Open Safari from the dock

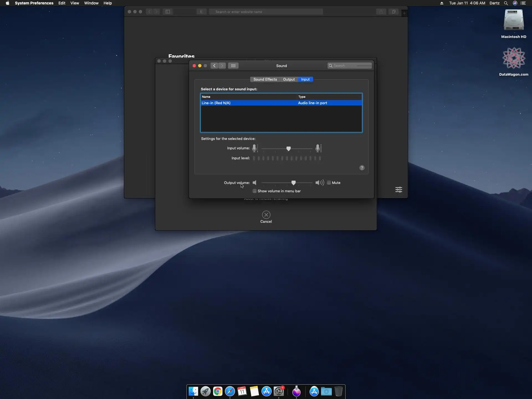[230, 391]
